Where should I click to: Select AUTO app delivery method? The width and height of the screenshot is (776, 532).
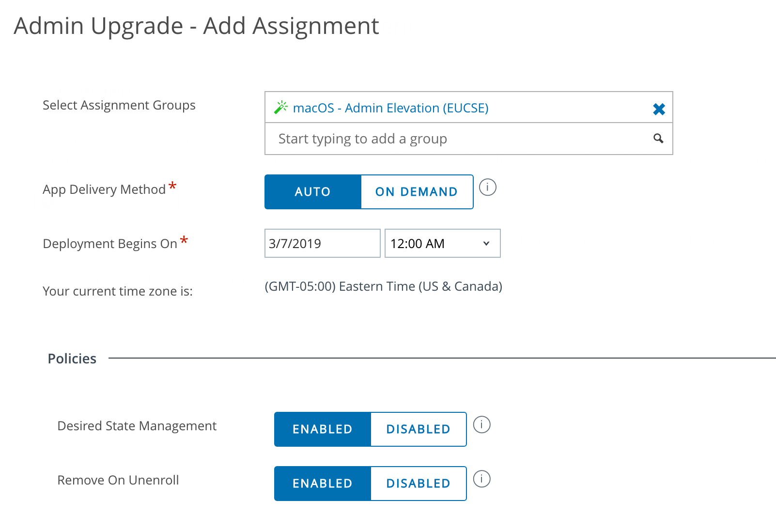coord(313,192)
